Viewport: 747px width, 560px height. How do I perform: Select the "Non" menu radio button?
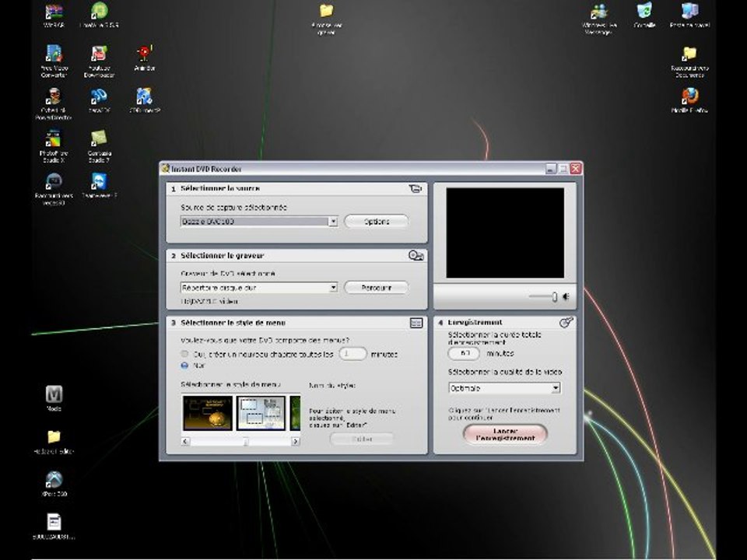[185, 364]
